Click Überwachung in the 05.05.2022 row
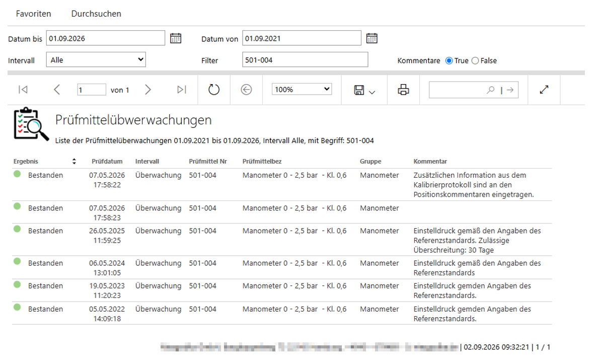596x364 pixels. coord(158,309)
